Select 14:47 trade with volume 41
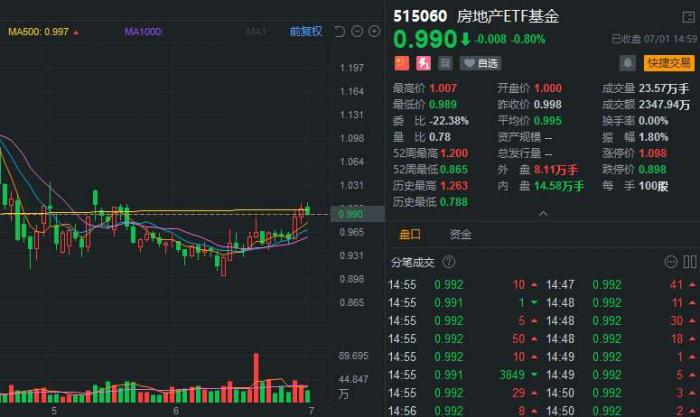The width and height of the screenshot is (700, 417). tap(621, 284)
